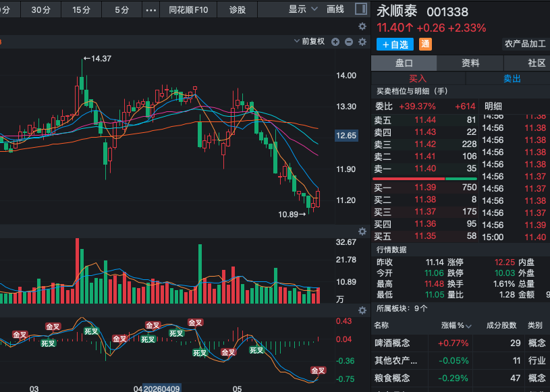
Task: Select the 卖一 11.40 order row
Action: (x=424, y=169)
